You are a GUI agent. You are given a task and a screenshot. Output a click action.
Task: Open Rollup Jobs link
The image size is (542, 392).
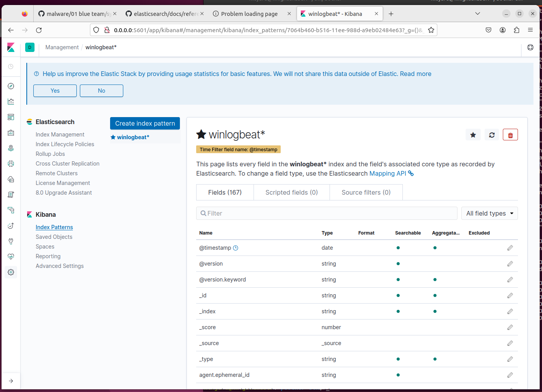50,154
